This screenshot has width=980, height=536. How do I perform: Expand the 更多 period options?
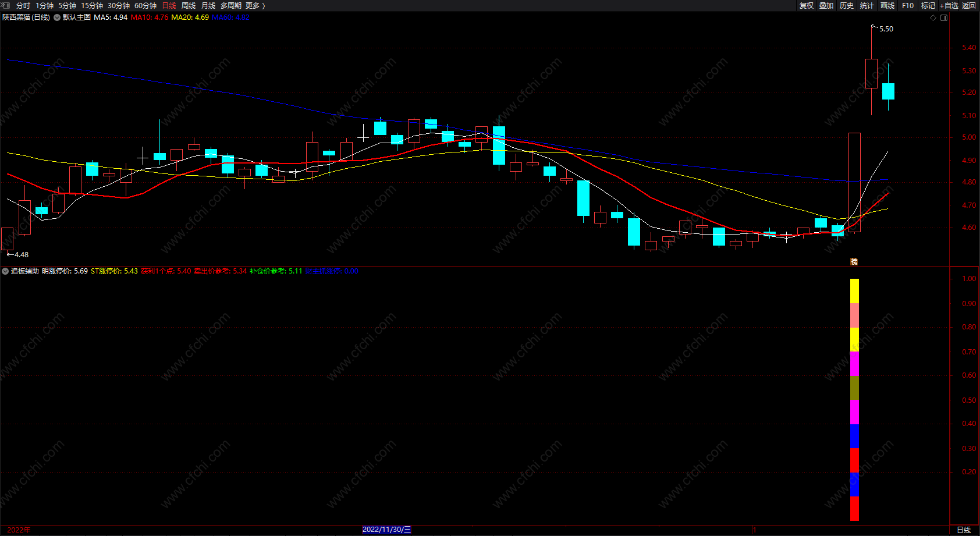click(x=255, y=5)
